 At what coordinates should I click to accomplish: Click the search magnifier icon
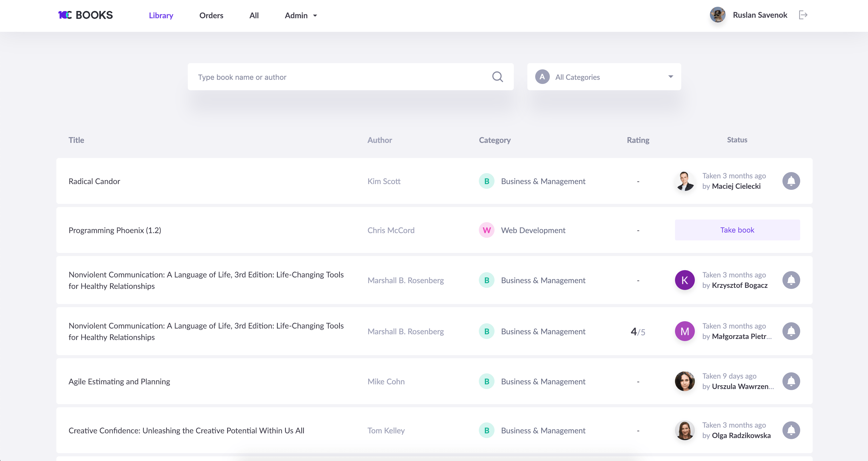point(497,77)
